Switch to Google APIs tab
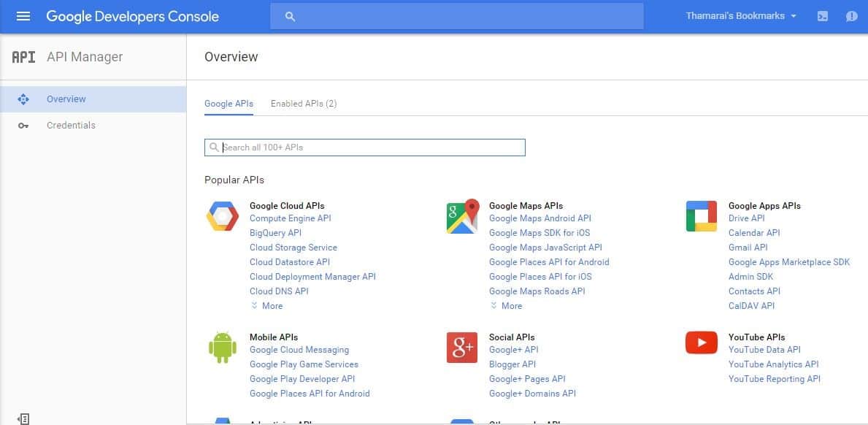The image size is (868, 425). pyautogui.click(x=228, y=104)
